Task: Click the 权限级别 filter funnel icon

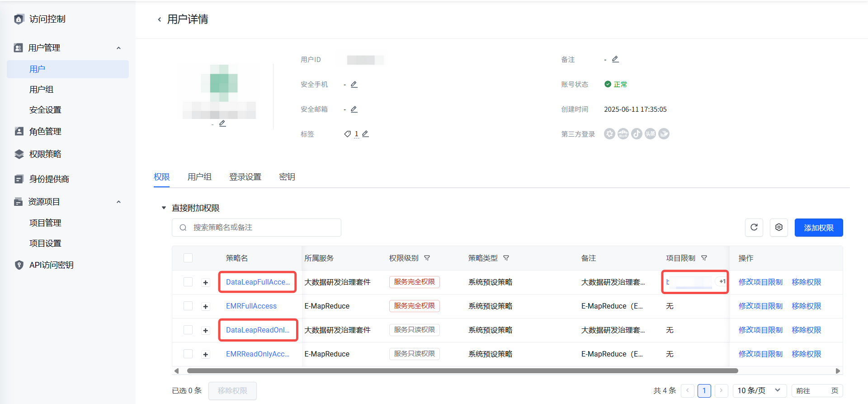Action: (427, 258)
